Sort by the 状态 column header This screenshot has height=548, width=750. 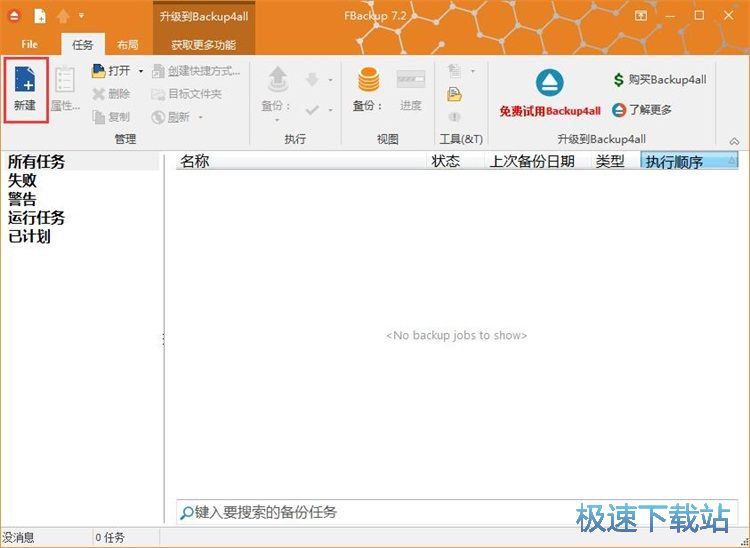[455, 161]
